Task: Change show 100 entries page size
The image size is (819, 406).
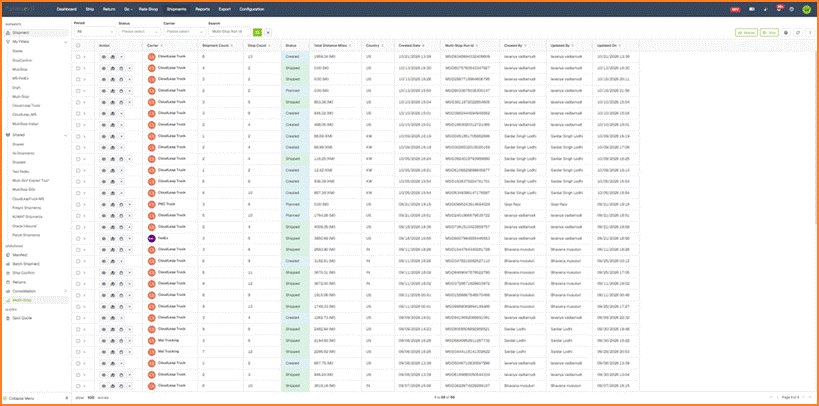Action: 90,398
